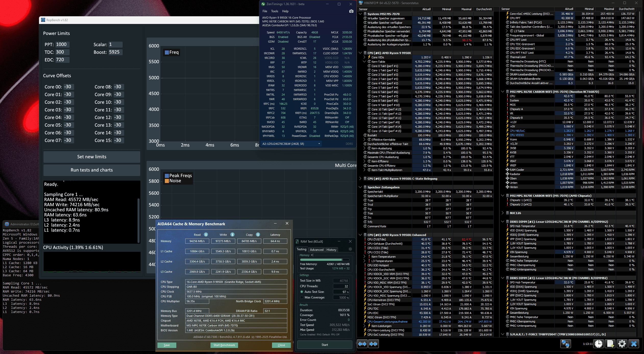
Task: Click the Run tests and charts button
Action: pos(92,170)
